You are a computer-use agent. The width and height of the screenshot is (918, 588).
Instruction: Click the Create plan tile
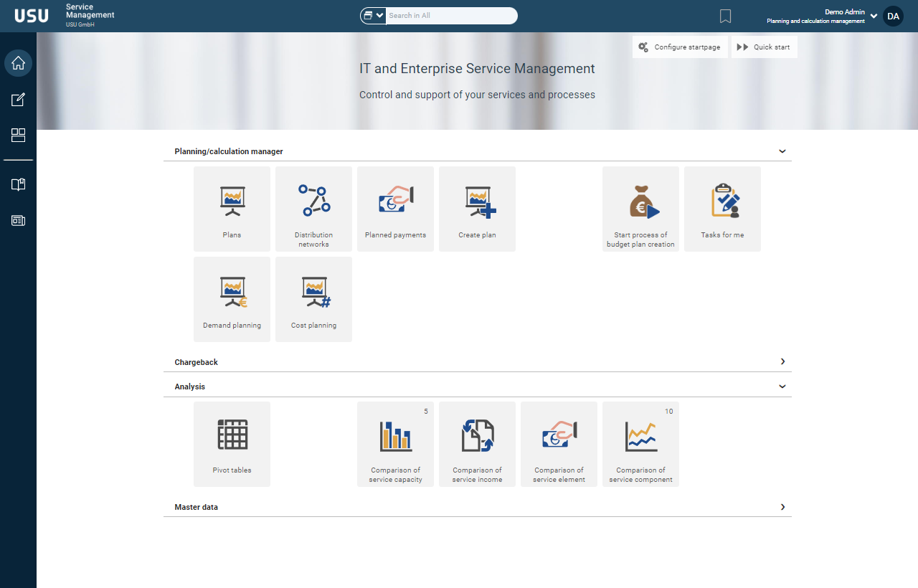click(477, 209)
